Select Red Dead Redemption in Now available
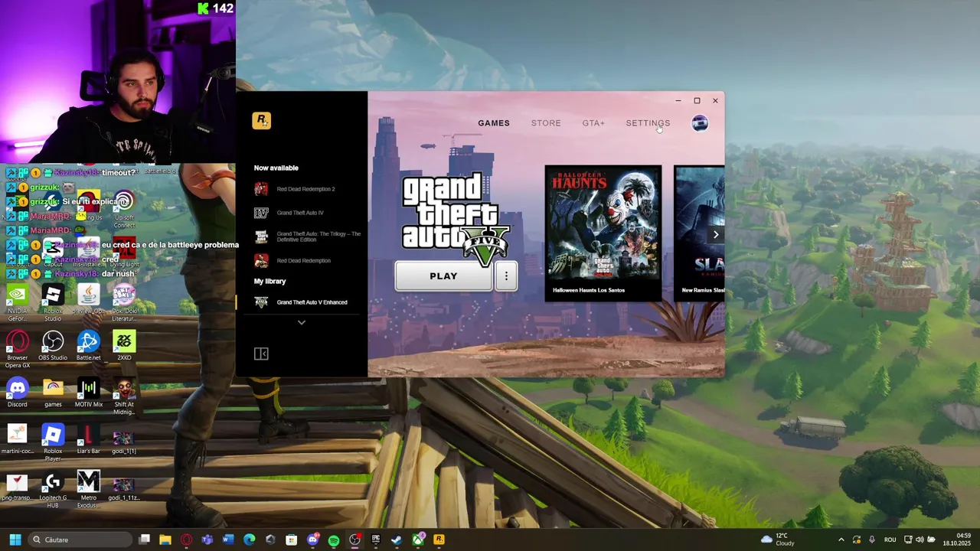Viewport: 980px width, 551px height. click(x=302, y=260)
